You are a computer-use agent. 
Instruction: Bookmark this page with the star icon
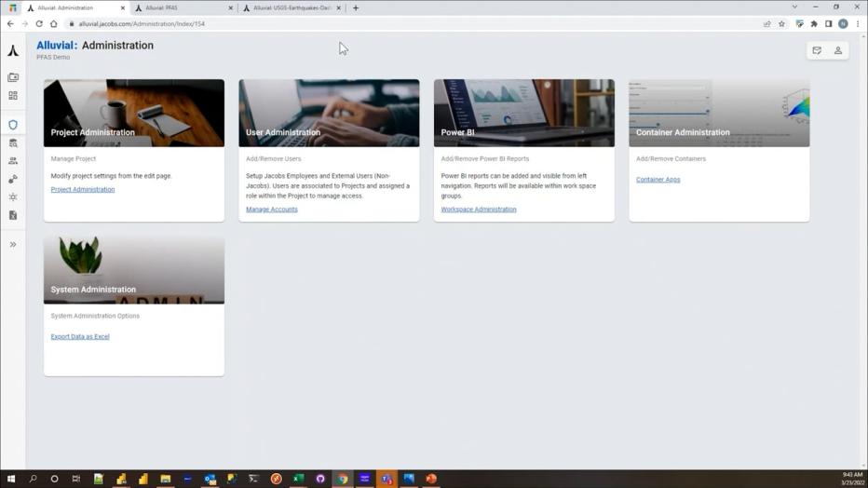point(781,24)
